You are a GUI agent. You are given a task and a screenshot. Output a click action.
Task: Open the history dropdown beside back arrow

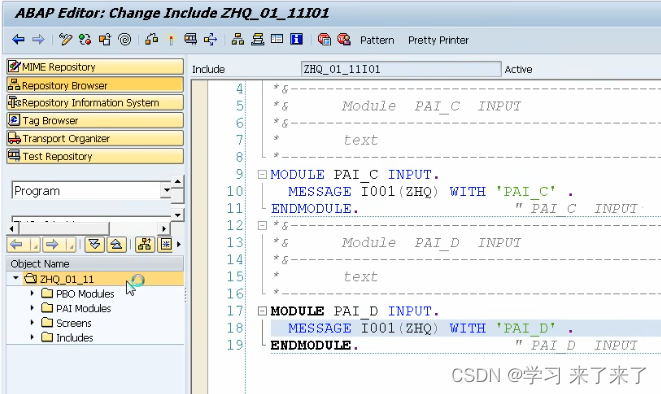click(x=35, y=244)
